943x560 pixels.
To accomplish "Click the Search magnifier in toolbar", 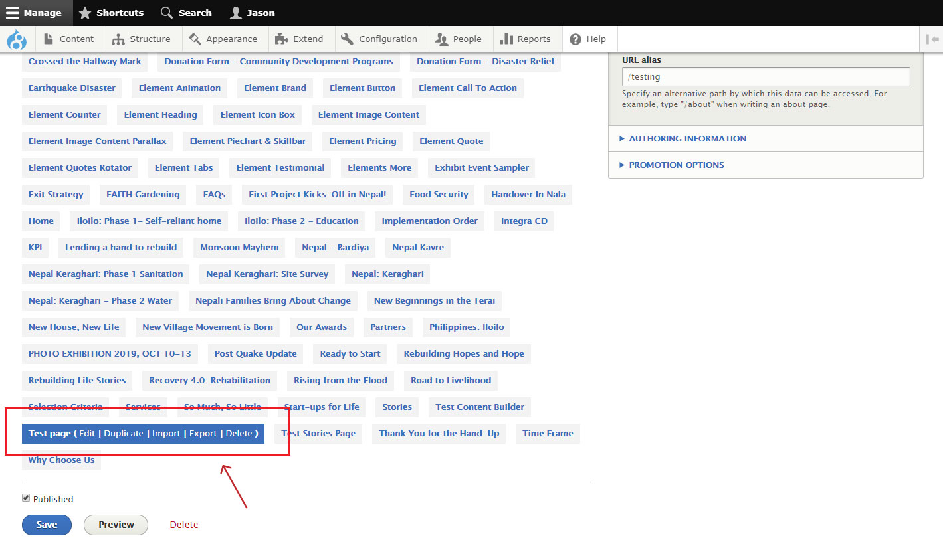I will pos(186,13).
